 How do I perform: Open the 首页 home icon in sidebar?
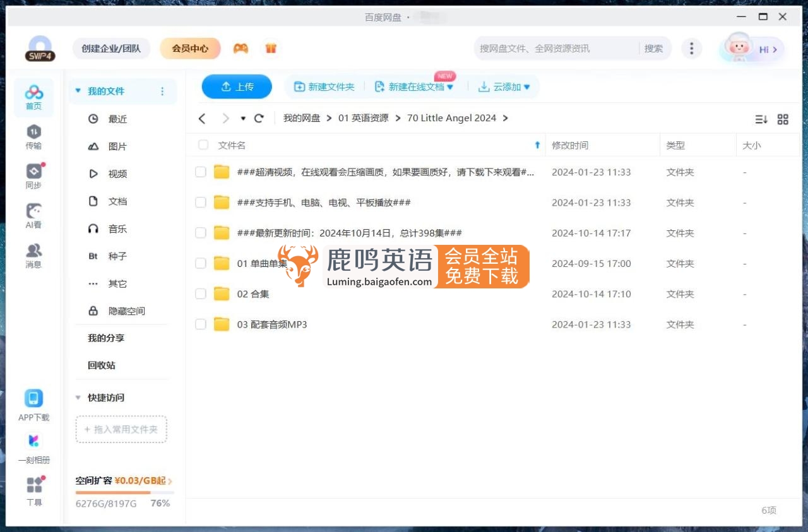click(x=33, y=98)
